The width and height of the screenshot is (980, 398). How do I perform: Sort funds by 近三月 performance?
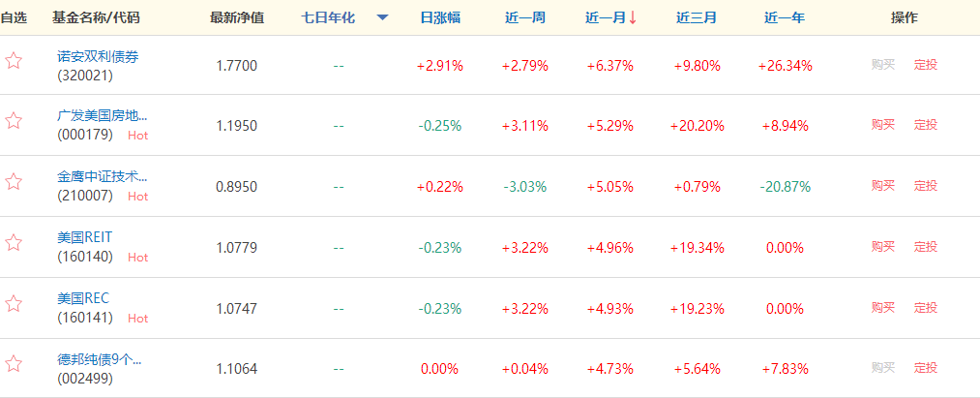pyautogui.click(x=697, y=17)
